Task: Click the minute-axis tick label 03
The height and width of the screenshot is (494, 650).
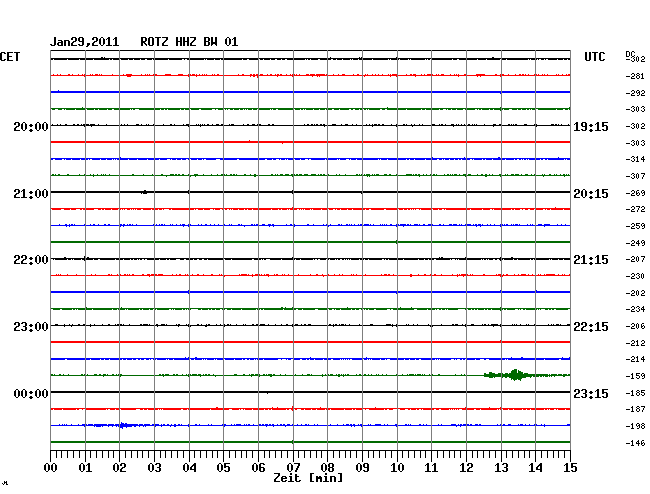Action: [x=154, y=468]
